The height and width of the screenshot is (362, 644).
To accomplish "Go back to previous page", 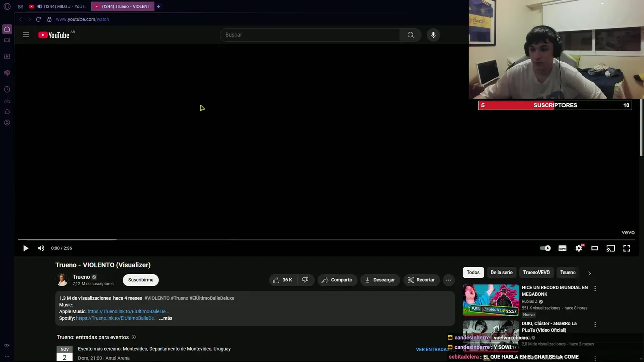I will [x=20, y=19].
